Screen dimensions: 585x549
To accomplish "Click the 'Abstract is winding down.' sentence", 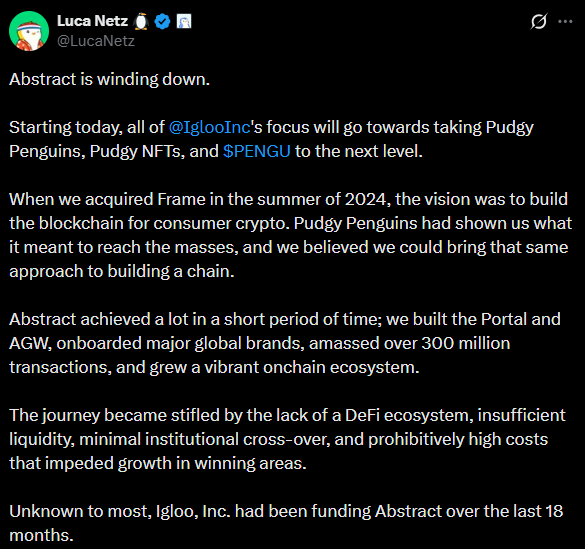I will coord(110,79).
